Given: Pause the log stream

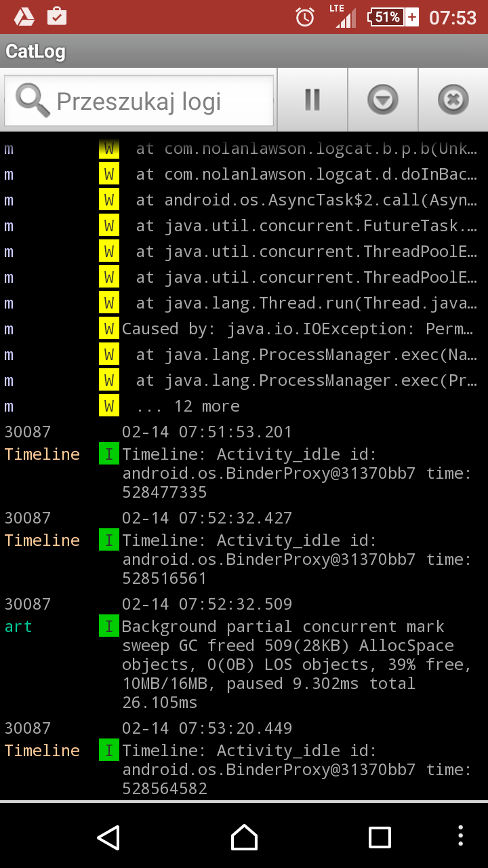Looking at the screenshot, I should pos(312,100).
